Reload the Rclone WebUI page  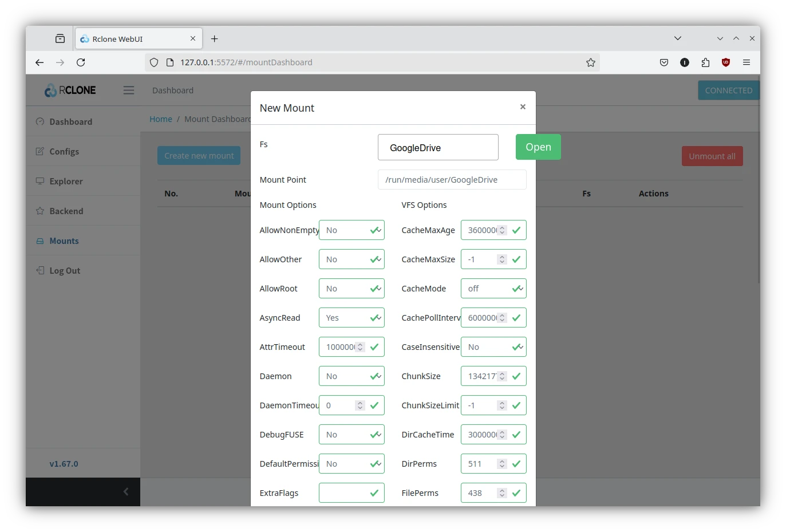pyautogui.click(x=81, y=62)
